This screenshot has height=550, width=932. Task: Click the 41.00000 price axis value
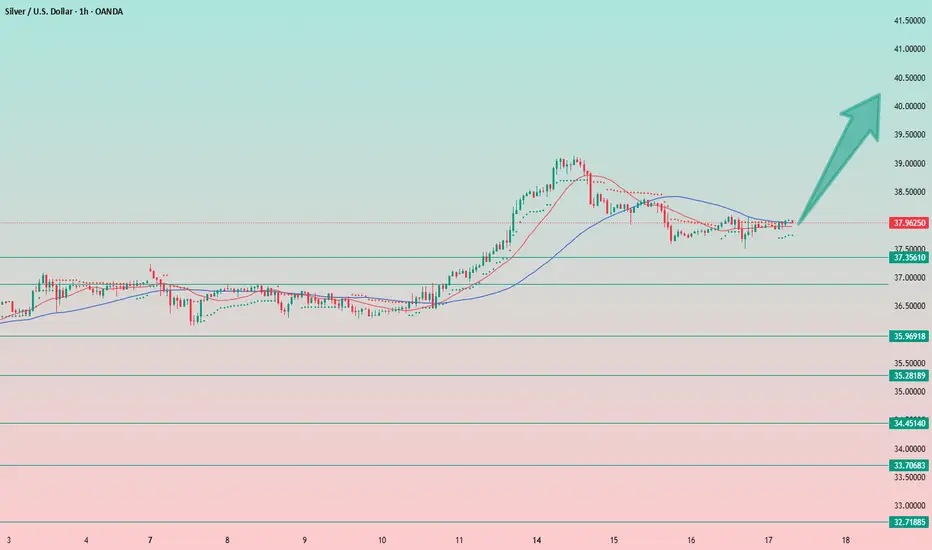909,49
